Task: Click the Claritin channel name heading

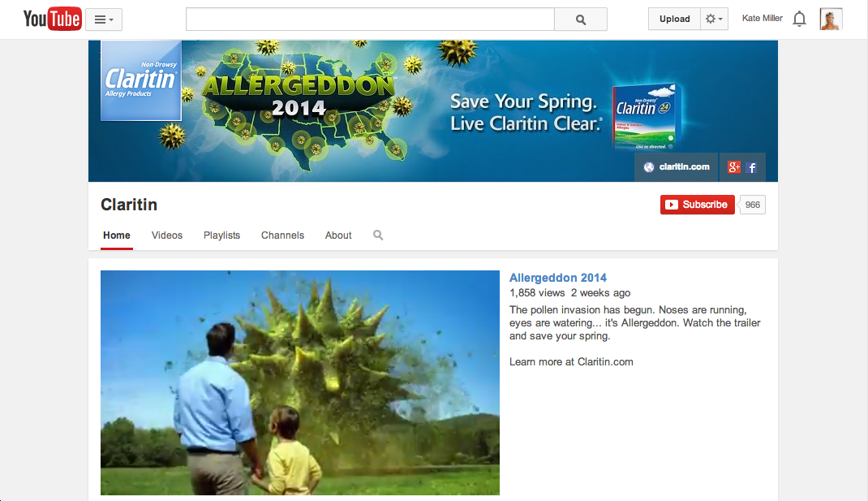Action: pyautogui.click(x=129, y=205)
